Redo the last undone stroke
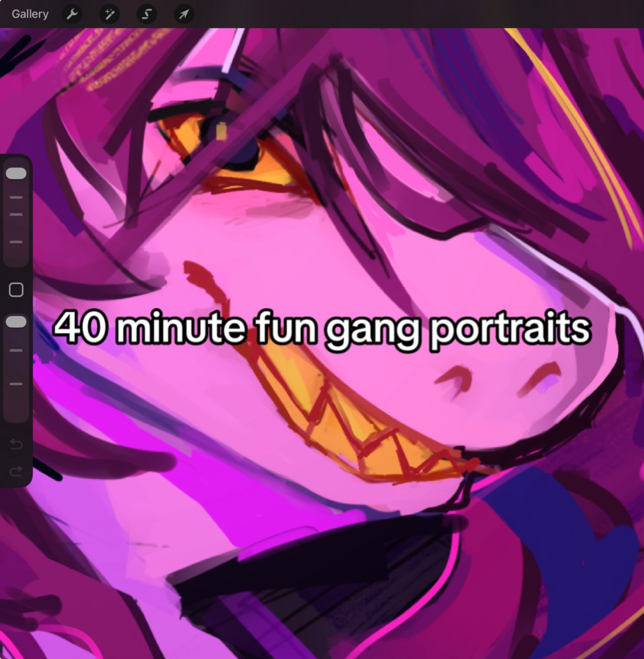 pos(16,472)
